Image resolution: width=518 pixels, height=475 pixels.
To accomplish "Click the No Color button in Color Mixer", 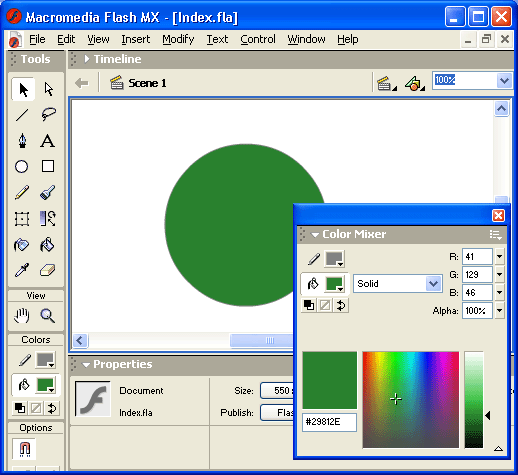I will point(325,305).
